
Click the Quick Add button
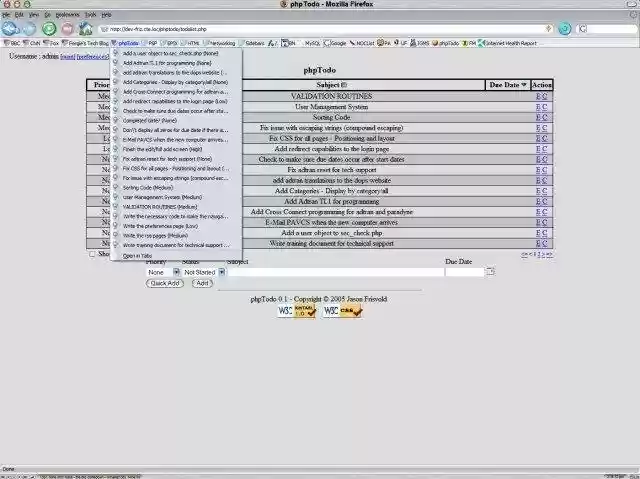164,283
